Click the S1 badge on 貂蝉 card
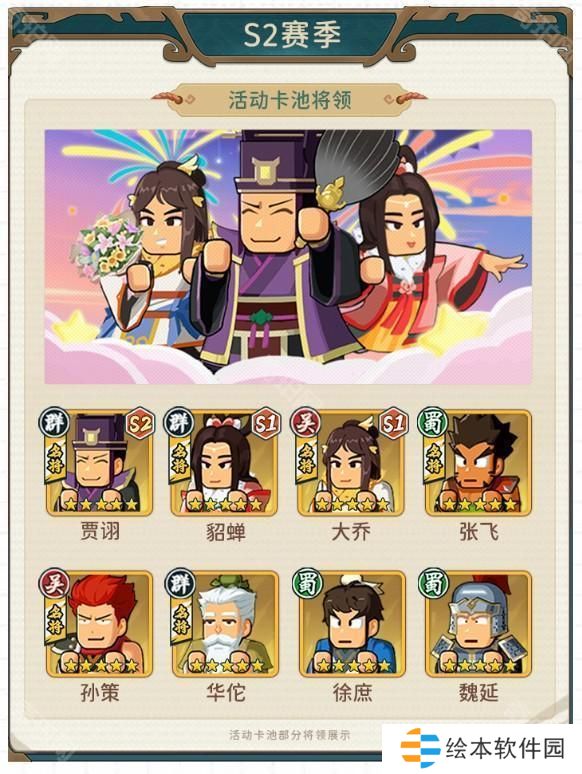 [x=266, y=424]
